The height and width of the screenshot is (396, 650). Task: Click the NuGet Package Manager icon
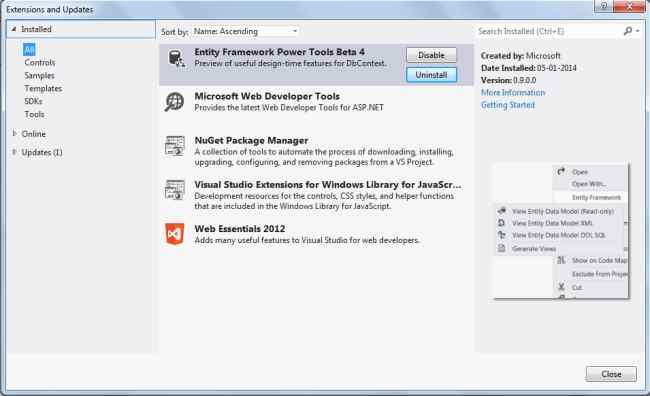tap(175, 146)
